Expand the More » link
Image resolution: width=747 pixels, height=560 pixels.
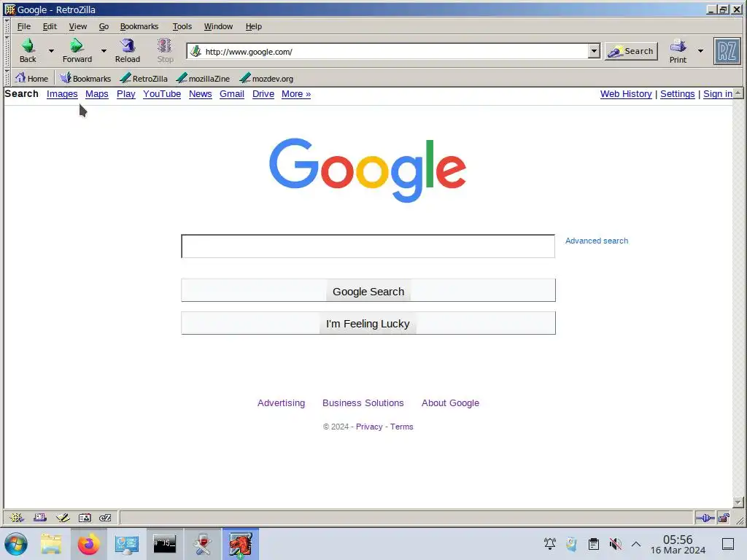pos(296,94)
